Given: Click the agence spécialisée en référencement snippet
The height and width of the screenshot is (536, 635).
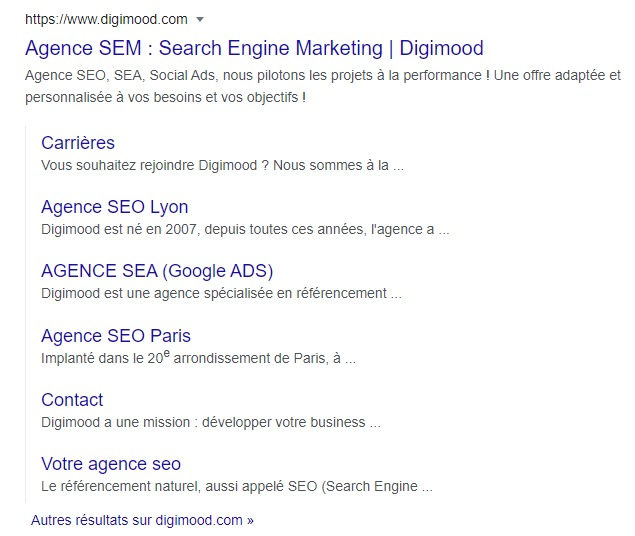Looking at the screenshot, I should 221,293.
